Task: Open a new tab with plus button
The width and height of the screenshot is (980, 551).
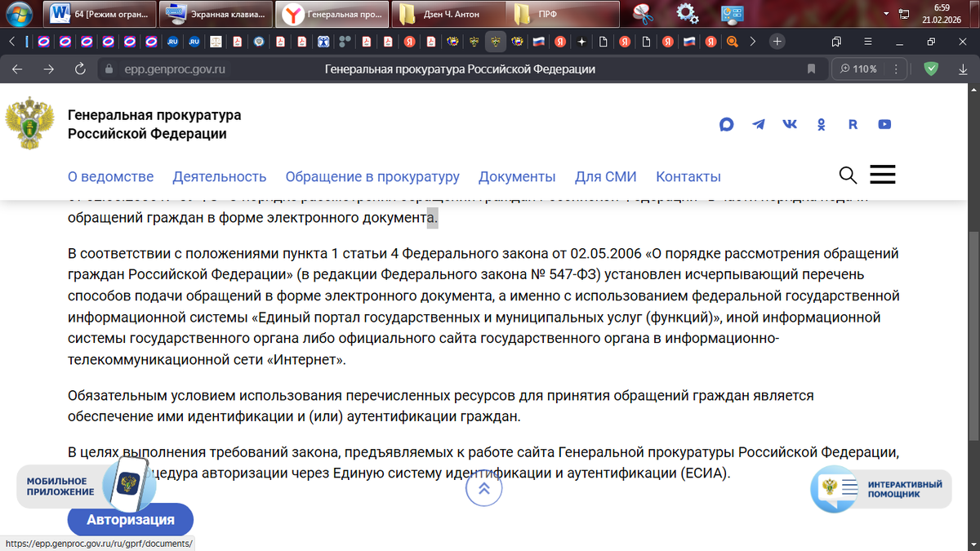Action: (x=777, y=41)
